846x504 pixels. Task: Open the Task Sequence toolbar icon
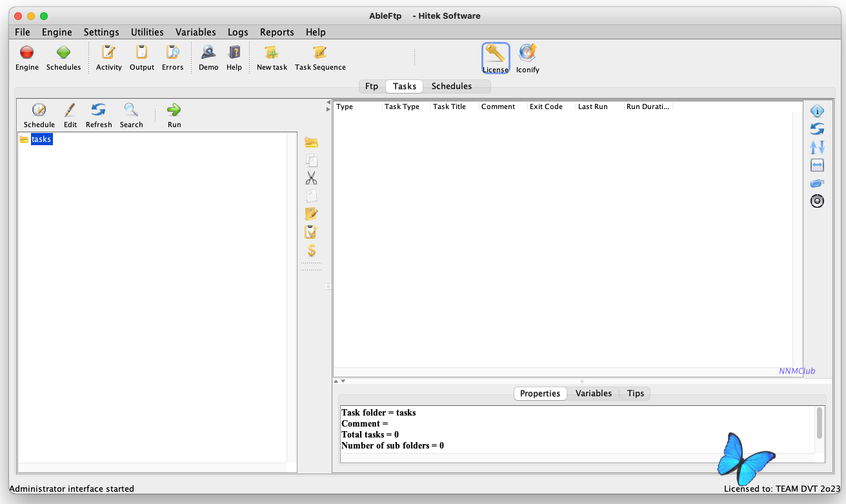pyautogui.click(x=320, y=53)
